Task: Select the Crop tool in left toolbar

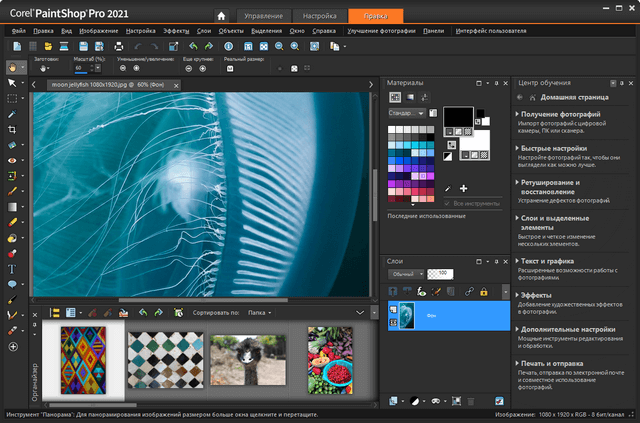Action: 13,130
